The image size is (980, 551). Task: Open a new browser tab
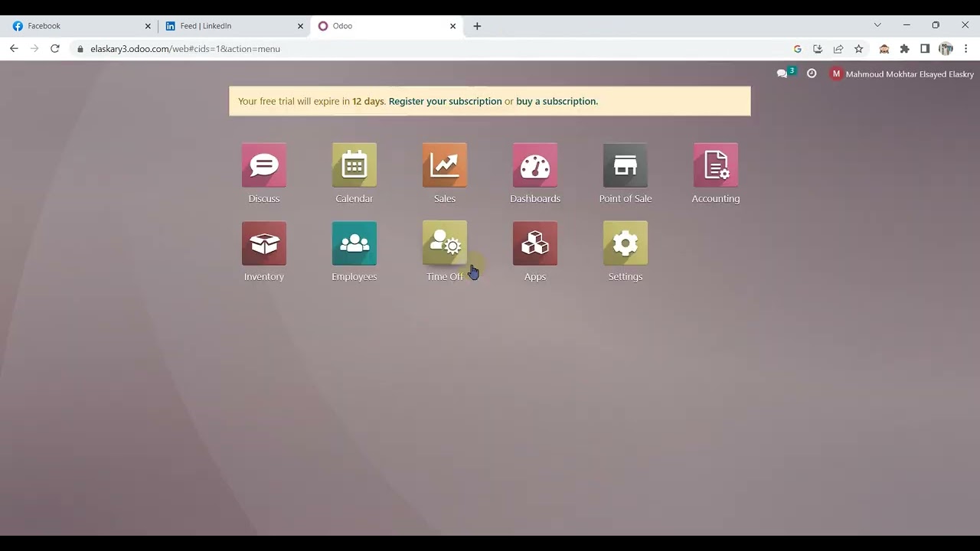point(477,26)
